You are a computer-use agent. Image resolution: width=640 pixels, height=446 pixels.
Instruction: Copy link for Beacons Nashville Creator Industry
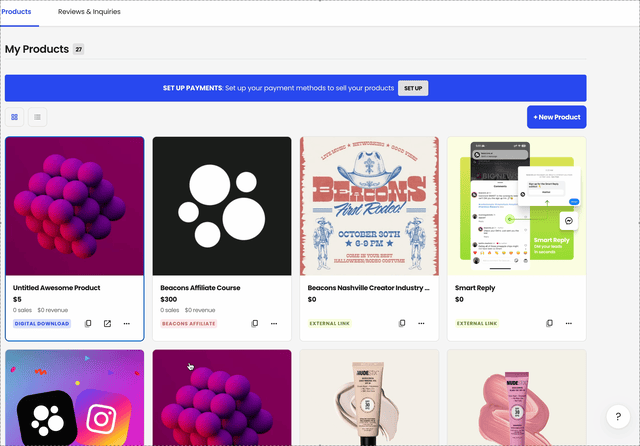(x=402, y=323)
